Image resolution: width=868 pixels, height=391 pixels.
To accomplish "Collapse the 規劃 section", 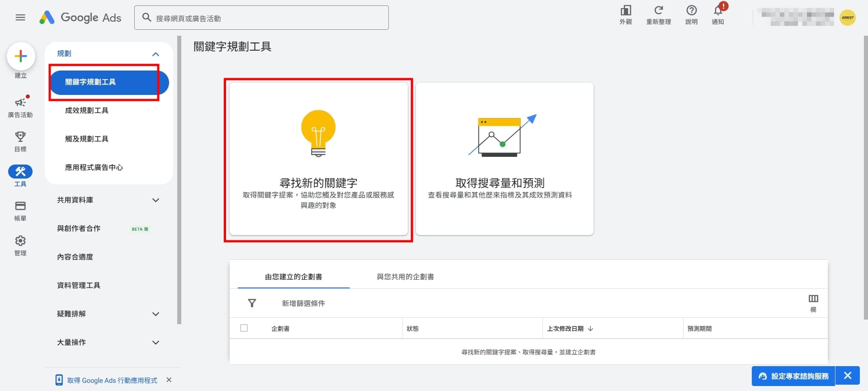I will click(x=156, y=54).
